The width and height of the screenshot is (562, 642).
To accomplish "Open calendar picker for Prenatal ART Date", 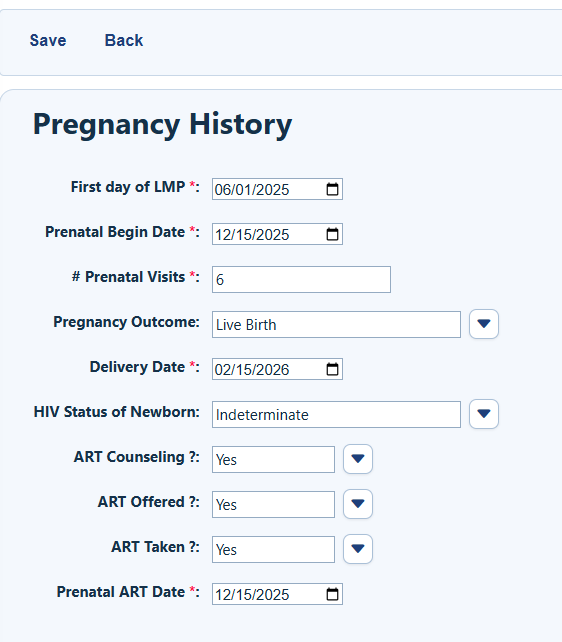I will click(332, 594).
